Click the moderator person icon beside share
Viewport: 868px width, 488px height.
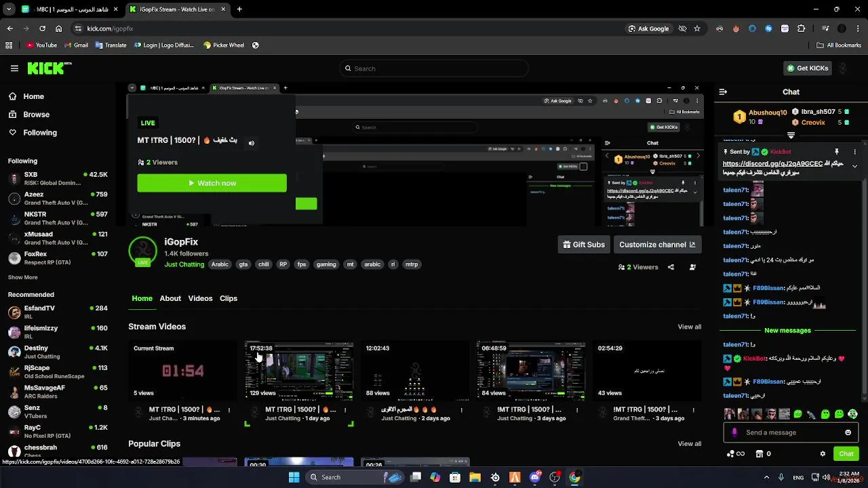(692, 267)
